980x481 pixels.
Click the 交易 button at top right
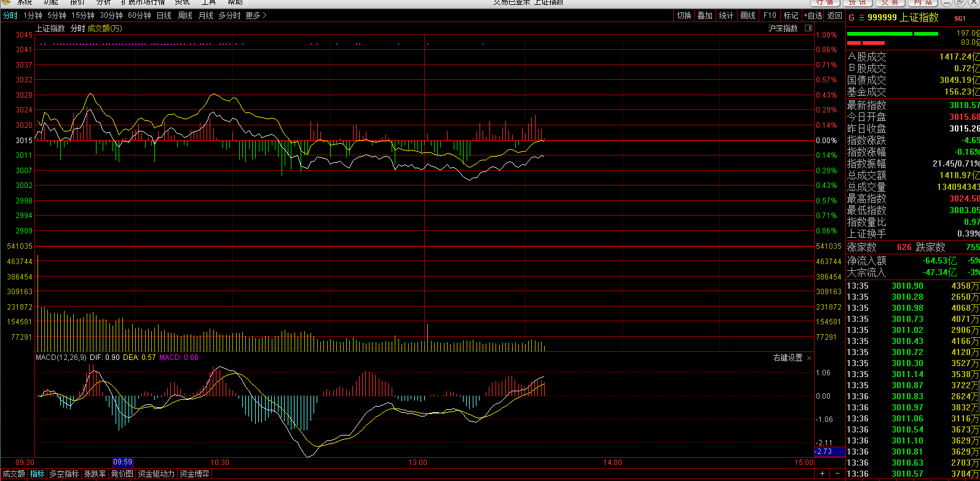890,2
